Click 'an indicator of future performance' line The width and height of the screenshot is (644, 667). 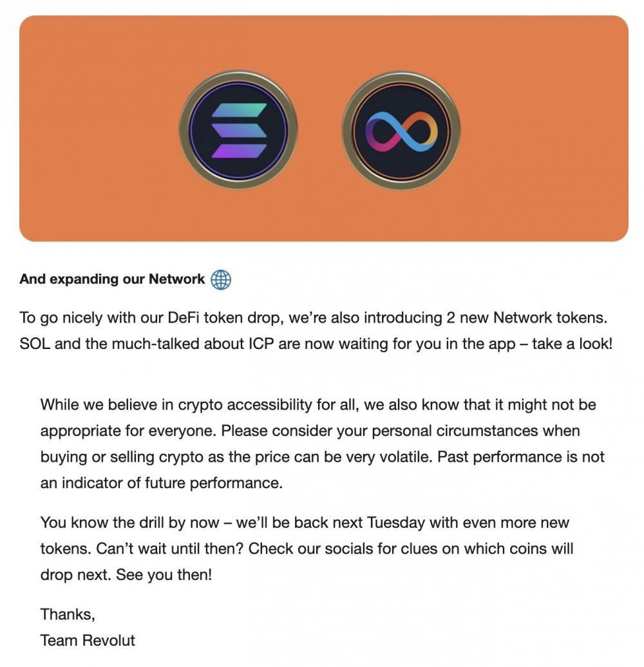click(x=161, y=484)
